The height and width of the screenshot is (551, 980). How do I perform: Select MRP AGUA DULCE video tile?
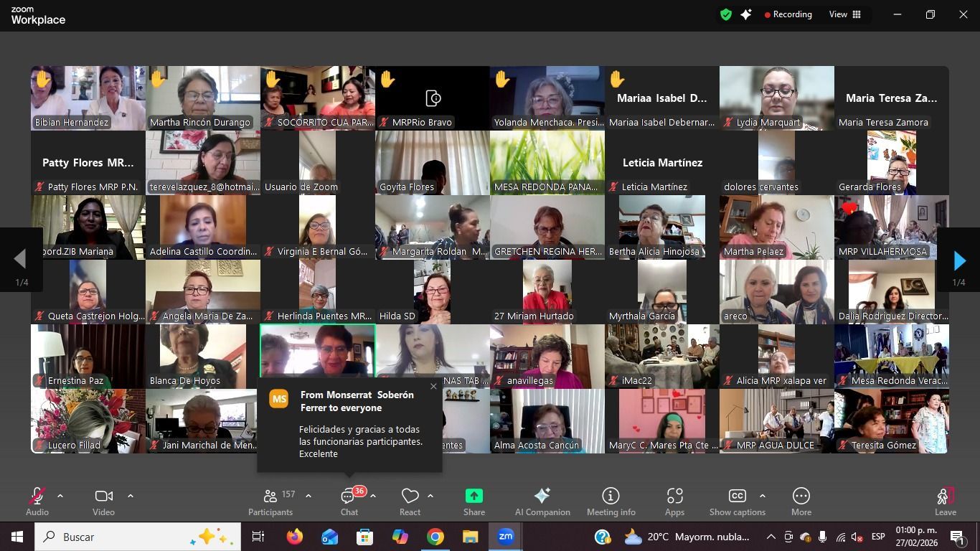click(x=777, y=421)
